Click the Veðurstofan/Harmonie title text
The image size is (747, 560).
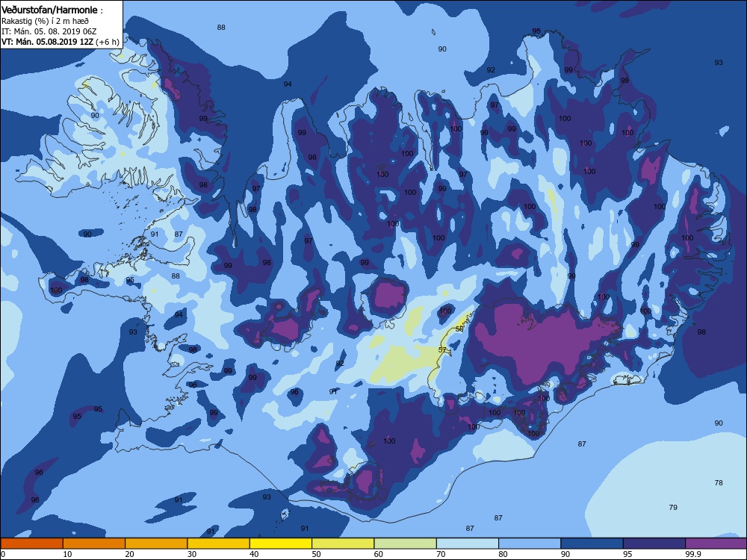pos(49,10)
